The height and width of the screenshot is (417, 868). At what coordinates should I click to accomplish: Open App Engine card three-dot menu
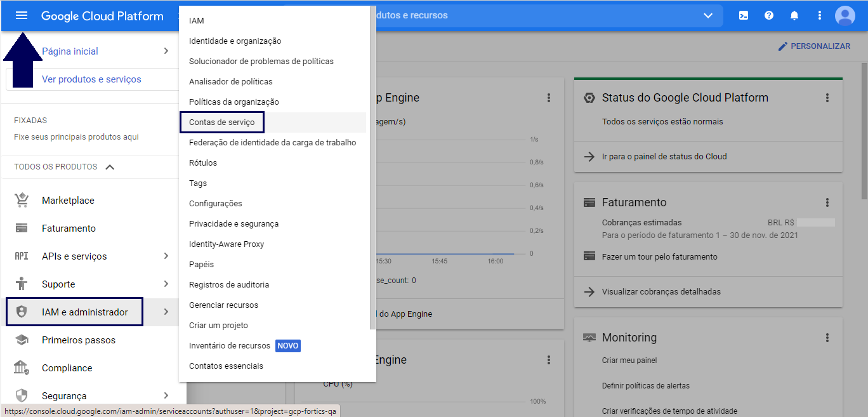[x=549, y=98]
